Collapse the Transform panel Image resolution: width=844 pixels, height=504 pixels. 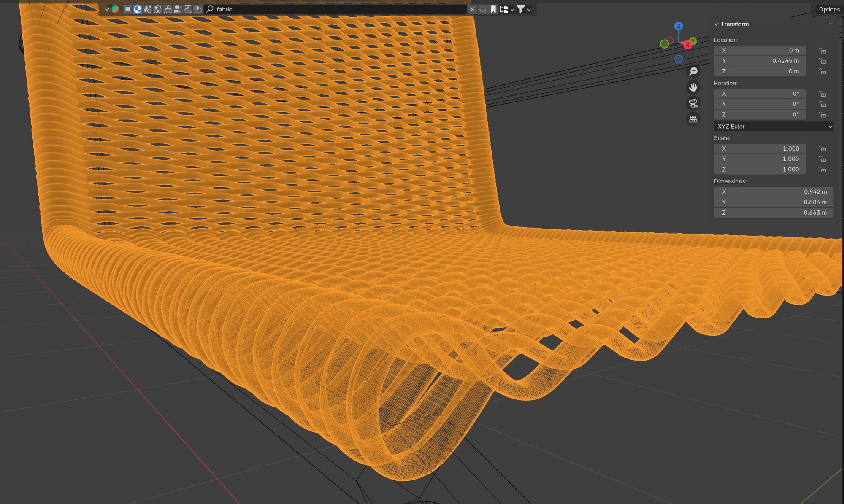tap(716, 24)
